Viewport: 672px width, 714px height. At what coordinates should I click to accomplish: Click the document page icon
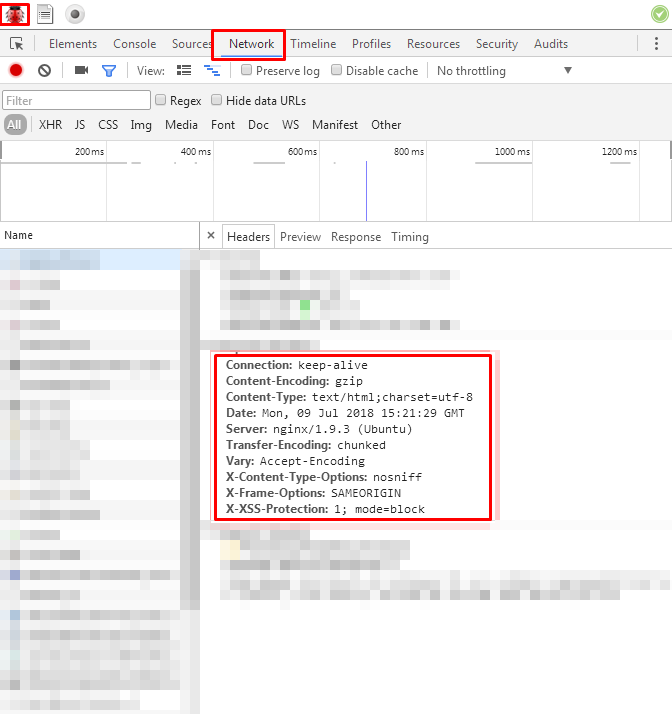[45, 14]
